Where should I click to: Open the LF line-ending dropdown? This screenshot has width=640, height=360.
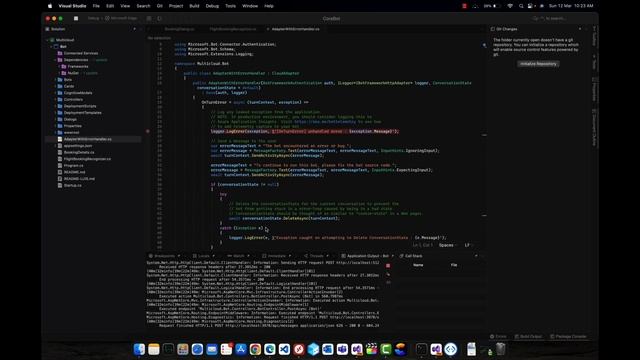(x=469, y=245)
